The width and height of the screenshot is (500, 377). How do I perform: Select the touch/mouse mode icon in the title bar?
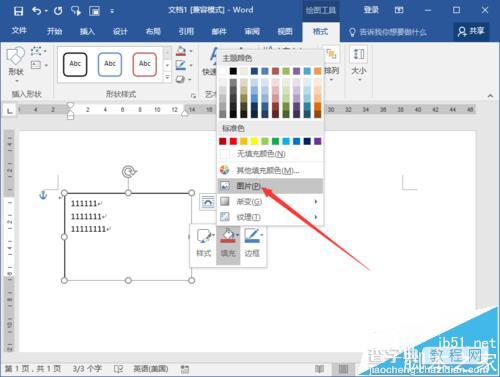click(76, 11)
